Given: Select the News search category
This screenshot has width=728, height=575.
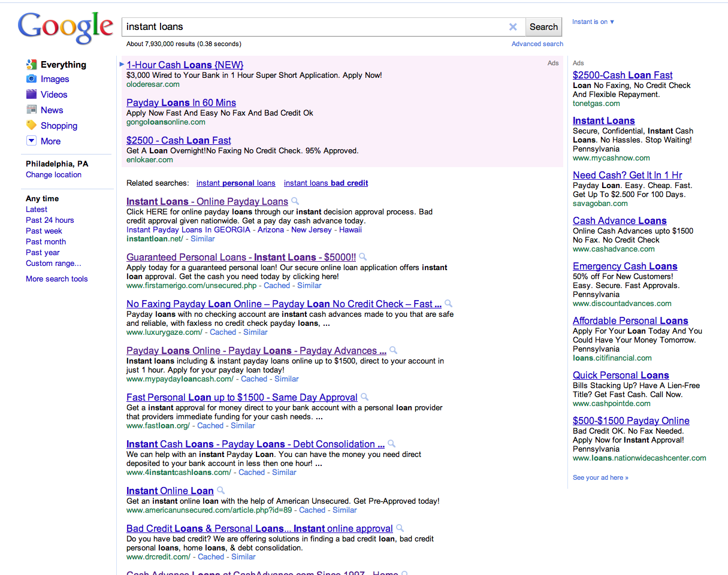Looking at the screenshot, I should click(x=52, y=110).
